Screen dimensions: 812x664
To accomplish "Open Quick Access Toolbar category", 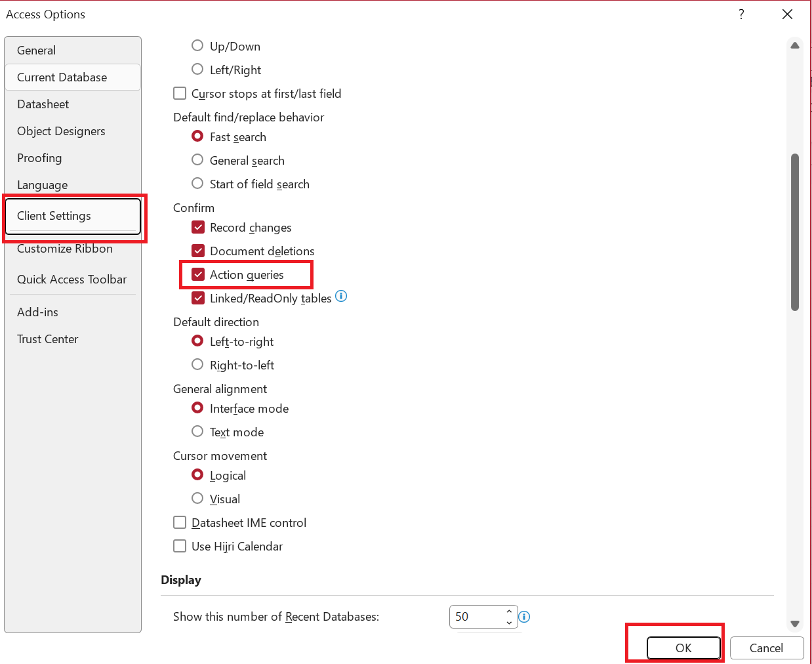I will pos(73,280).
